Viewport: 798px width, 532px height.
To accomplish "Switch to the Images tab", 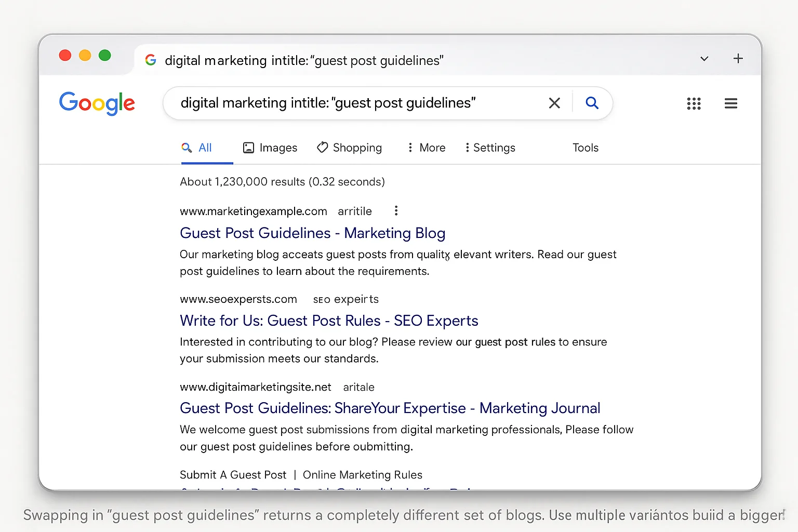I will click(278, 148).
